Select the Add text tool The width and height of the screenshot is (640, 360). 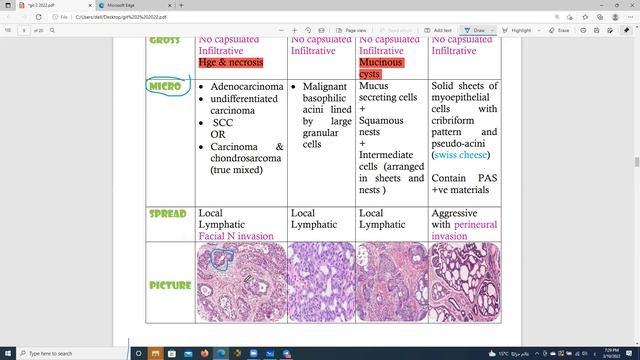point(438,30)
